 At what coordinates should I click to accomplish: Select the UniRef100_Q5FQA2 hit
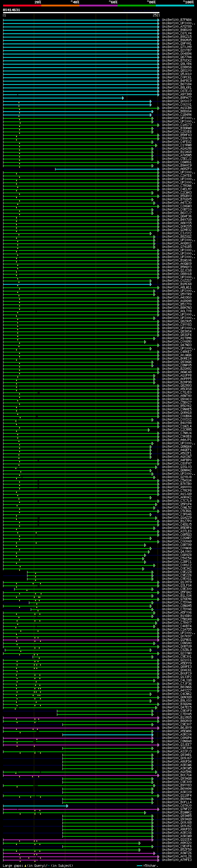point(177,592)
